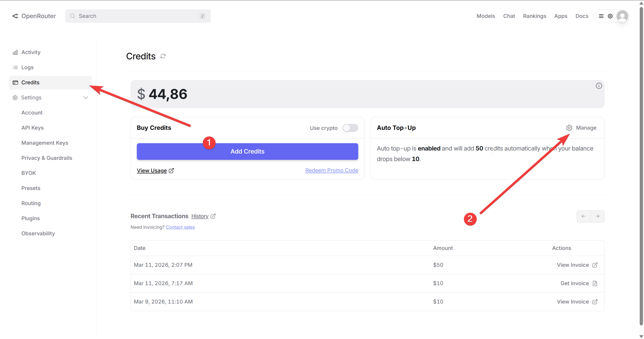Open Activity in the sidebar
The width and height of the screenshot is (644, 339).
coord(50,52)
